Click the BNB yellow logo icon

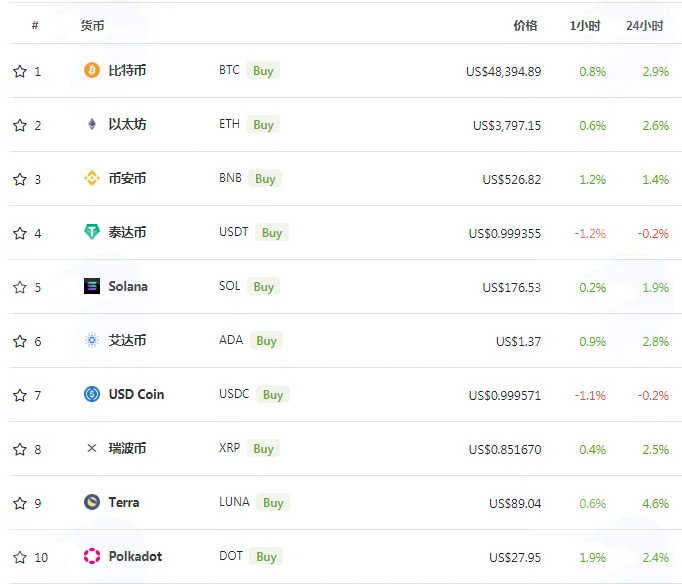pyautogui.click(x=92, y=178)
